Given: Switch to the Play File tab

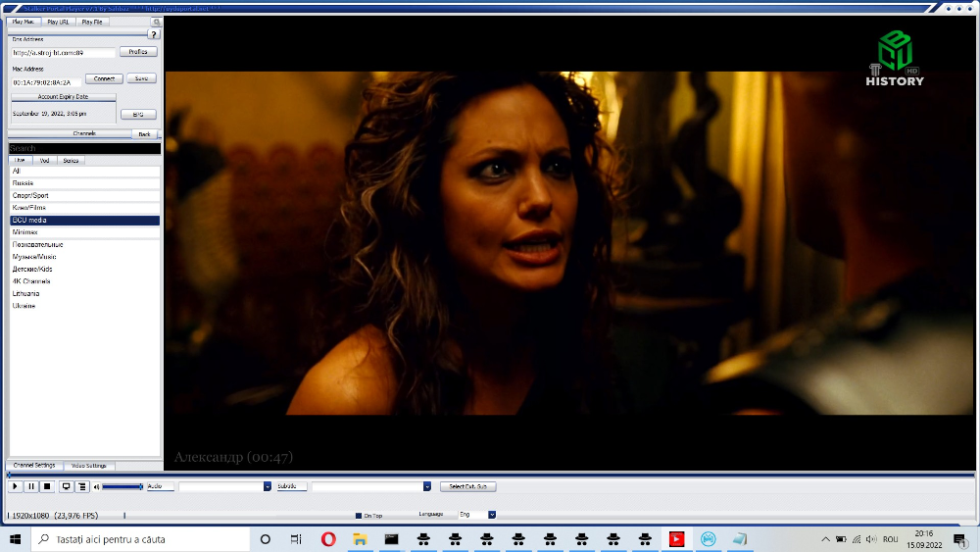Looking at the screenshot, I should (92, 22).
